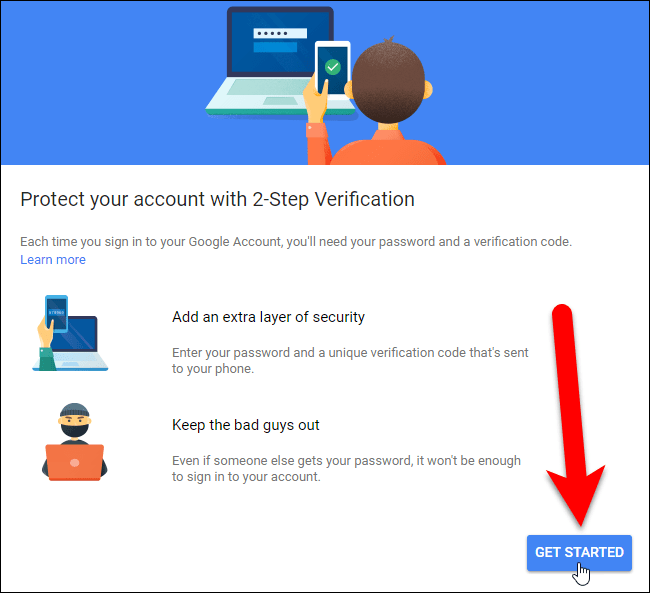This screenshot has height=593, width=650.
Task: Open the Learn more link
Action: pyautogui.click(x=53, y=260)
